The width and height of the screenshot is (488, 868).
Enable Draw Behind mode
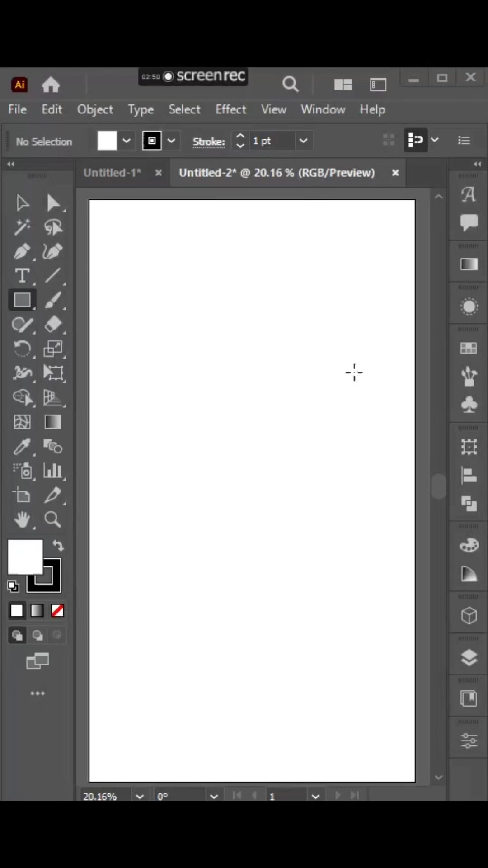[38, 636]
